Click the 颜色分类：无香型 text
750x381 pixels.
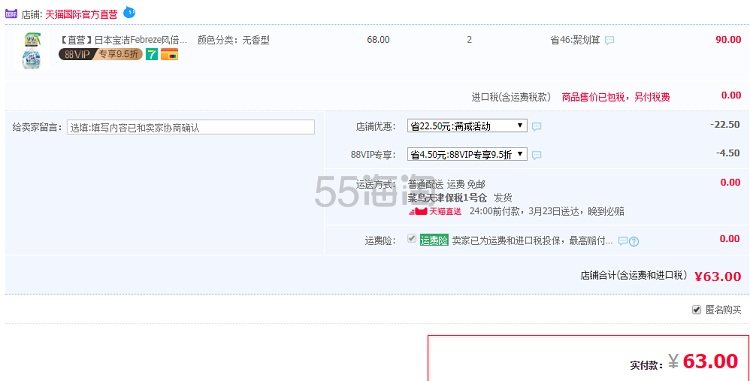coord(233,40)
